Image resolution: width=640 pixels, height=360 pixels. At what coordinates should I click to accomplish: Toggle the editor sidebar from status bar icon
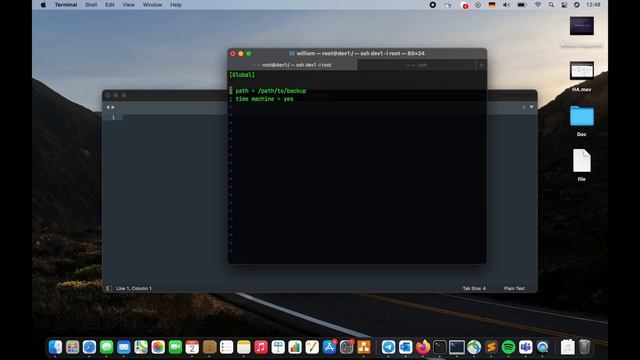[109, 288]
